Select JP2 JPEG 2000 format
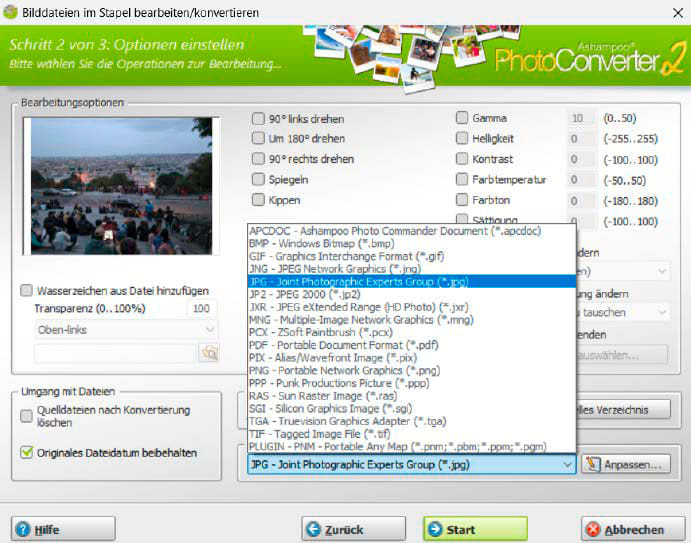691x543 pixels. click(x=412, y=294)
